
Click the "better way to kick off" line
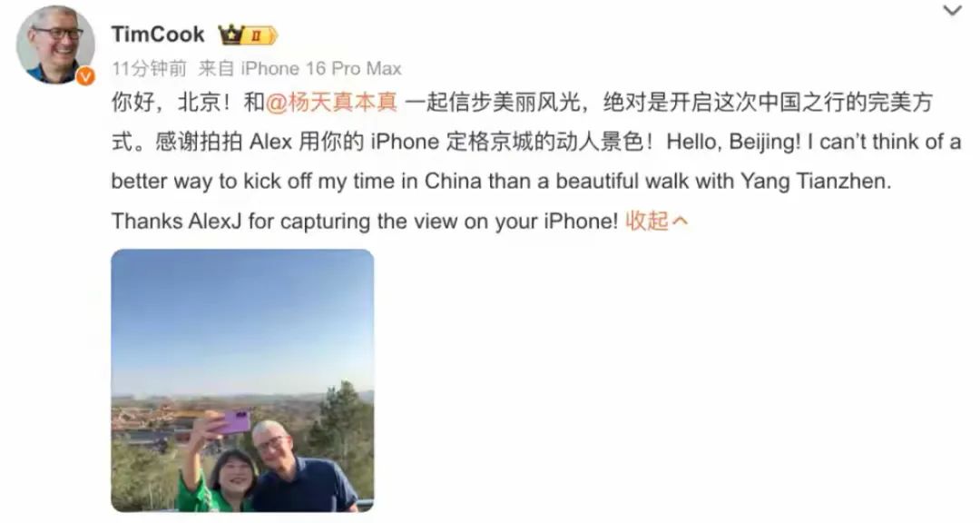pyautogui.click(x=501, y=182)
